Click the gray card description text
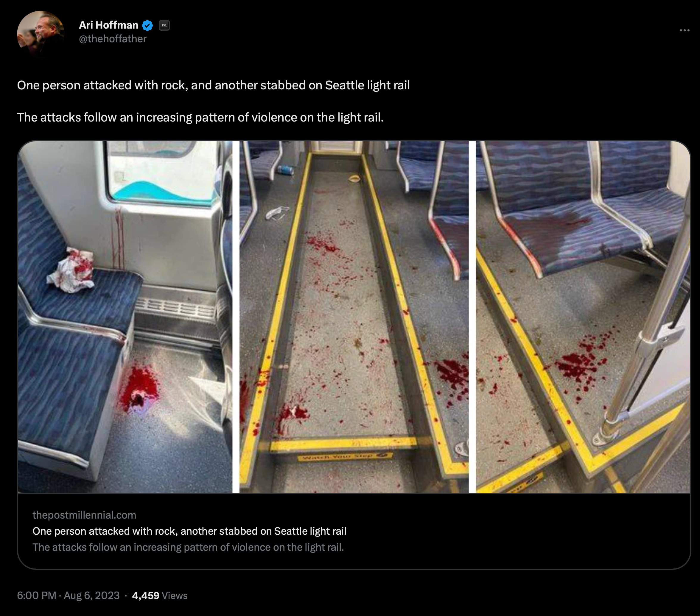 188,547
